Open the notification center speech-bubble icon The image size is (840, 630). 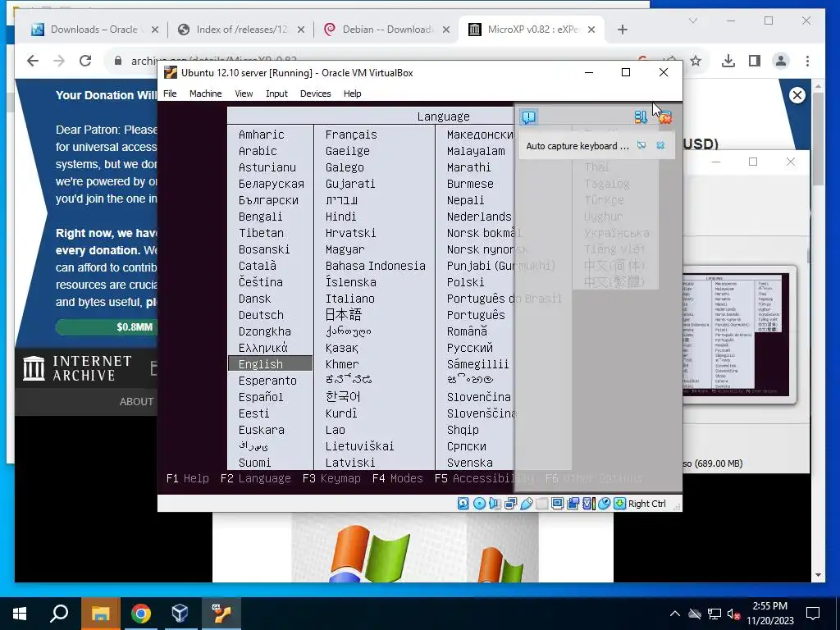529,116
